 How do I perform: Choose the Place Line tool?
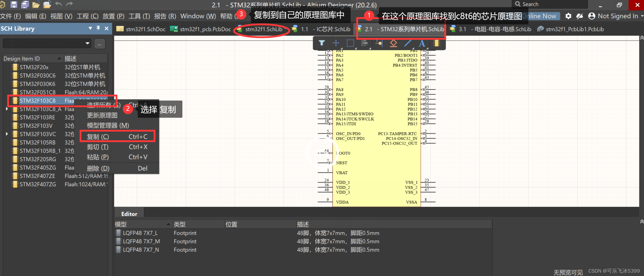click(x=408, y=43)
